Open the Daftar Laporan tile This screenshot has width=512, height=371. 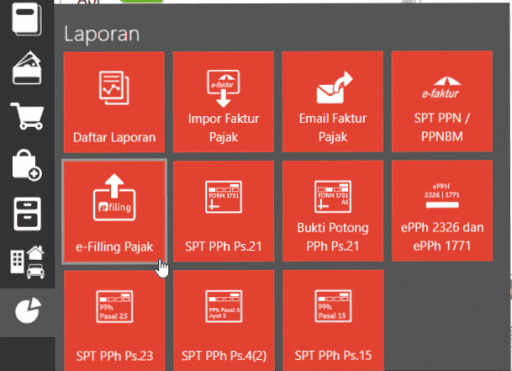(114, 102)
